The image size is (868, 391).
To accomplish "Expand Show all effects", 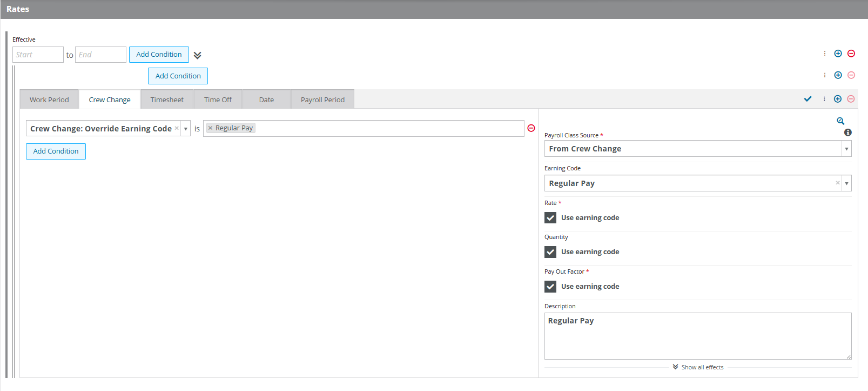I will point(698,367).
